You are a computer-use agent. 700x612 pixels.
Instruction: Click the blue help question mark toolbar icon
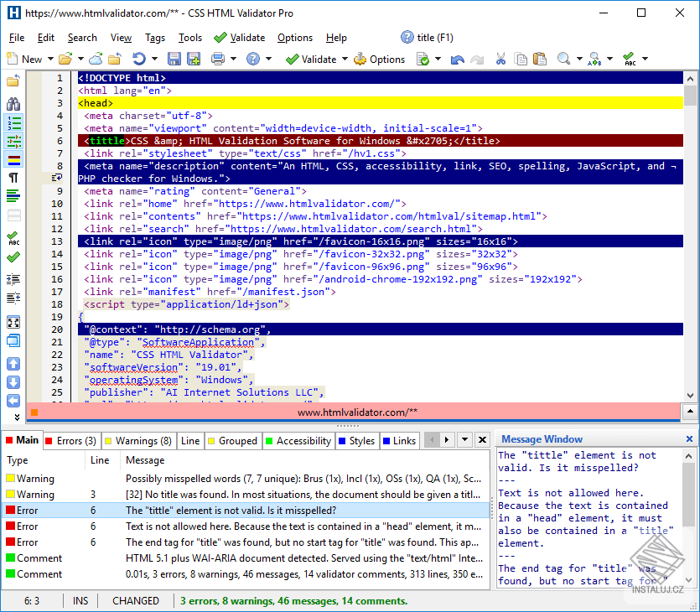click(x=253, y=59)
